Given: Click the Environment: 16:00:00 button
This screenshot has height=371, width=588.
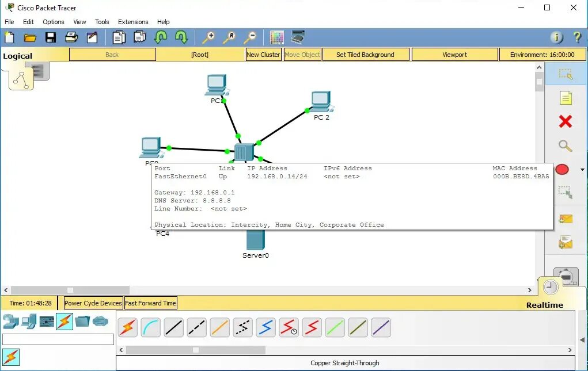Looking at the screenshot, I should click(x=543, y=55).
